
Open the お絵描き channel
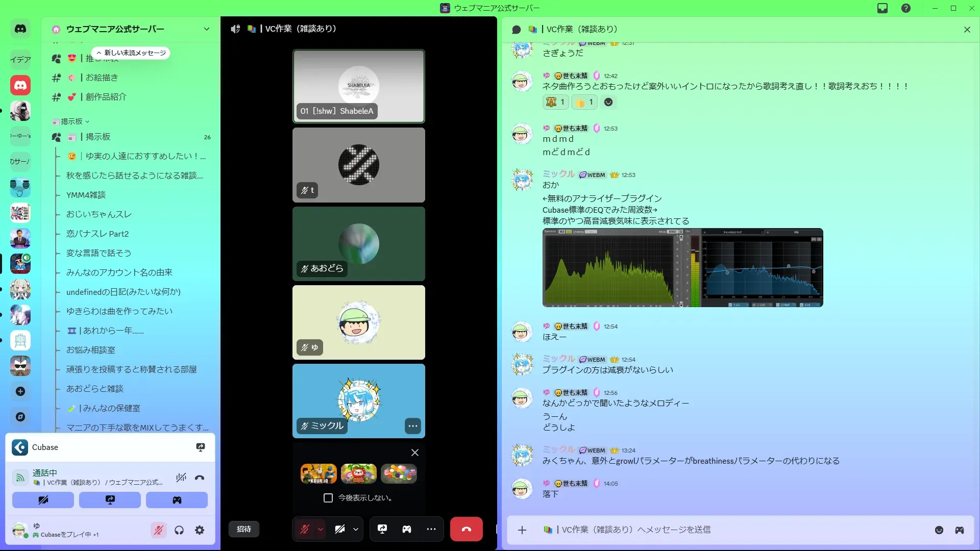102,78
